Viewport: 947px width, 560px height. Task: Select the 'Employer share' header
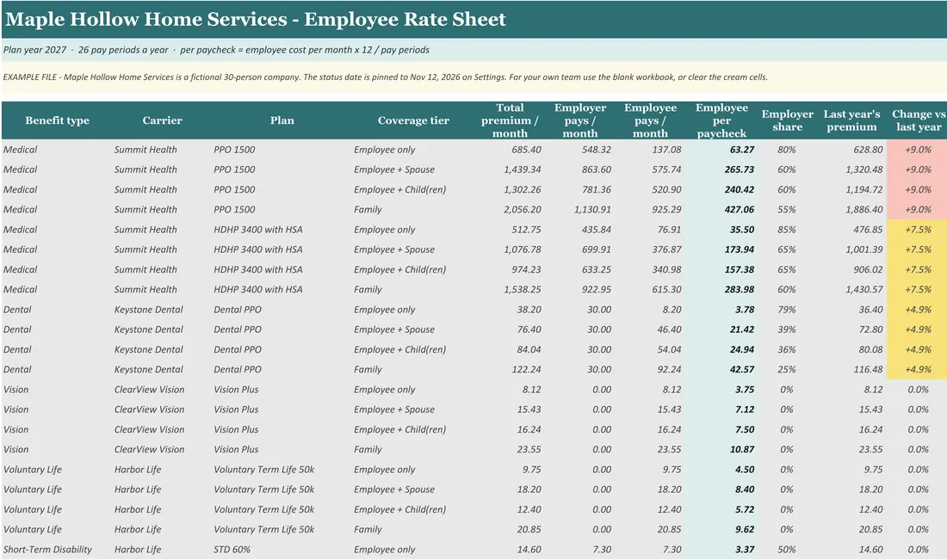pyautogui.click(x=787, y=120)
